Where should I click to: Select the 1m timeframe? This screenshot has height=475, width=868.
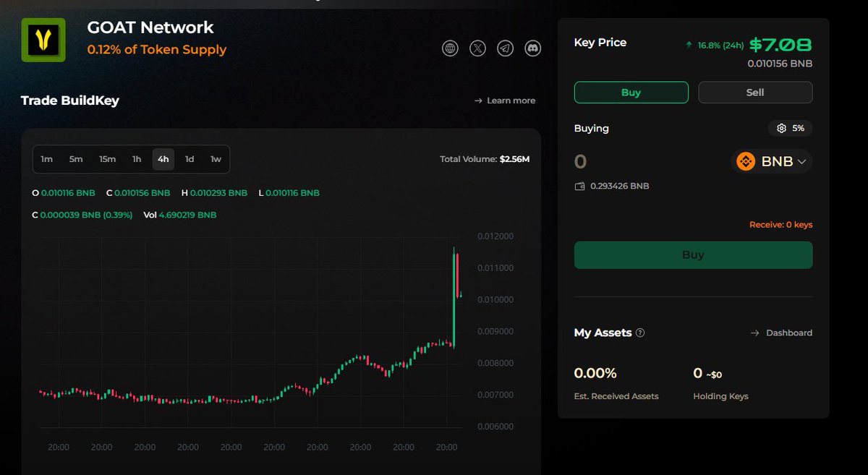[46, 159]
